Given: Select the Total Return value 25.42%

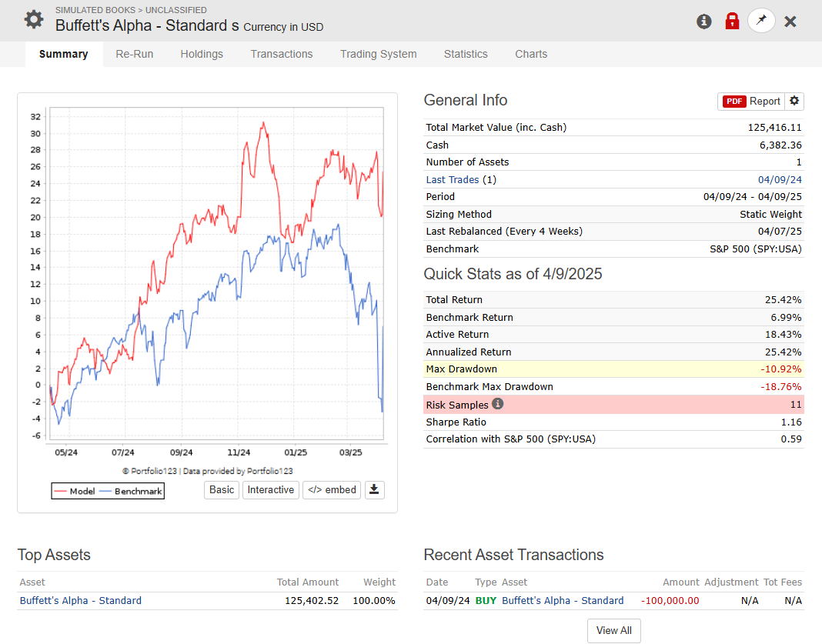Looking at the screenshot, I should pyautogui.click(x=783, y=300).
